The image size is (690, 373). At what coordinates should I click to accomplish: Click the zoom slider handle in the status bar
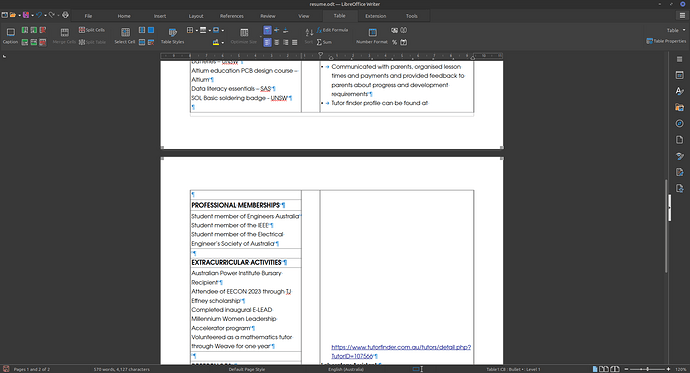click(x=647, y=369)
